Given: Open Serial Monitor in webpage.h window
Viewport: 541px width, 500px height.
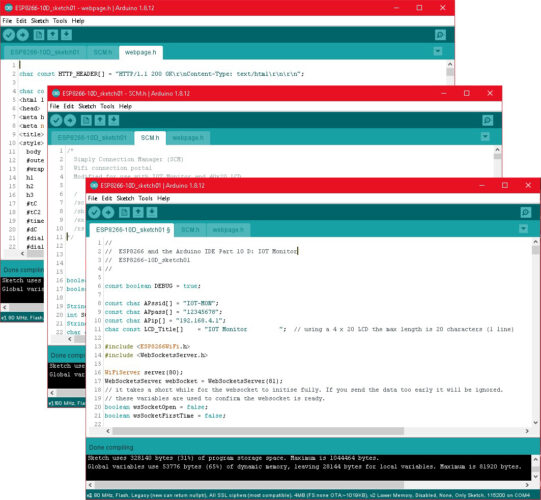Looking at the screenshot, I should [x=440, y=35].
